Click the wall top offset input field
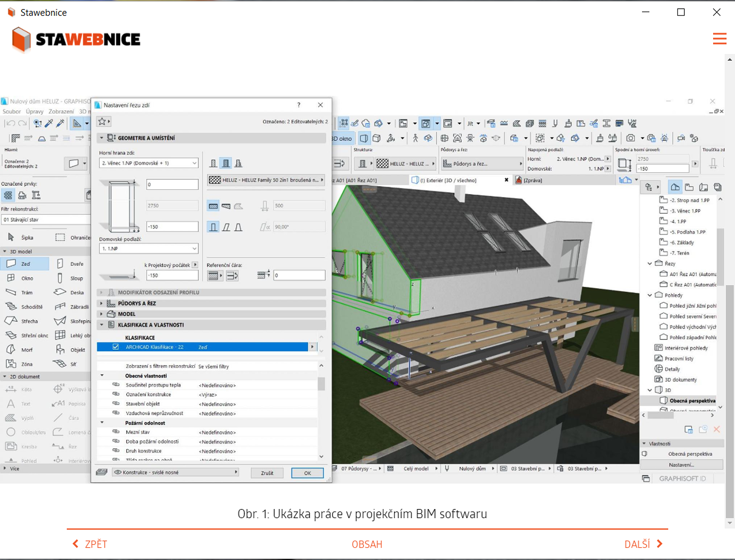This screenshot has width=735, height=560. click(172, 184)
